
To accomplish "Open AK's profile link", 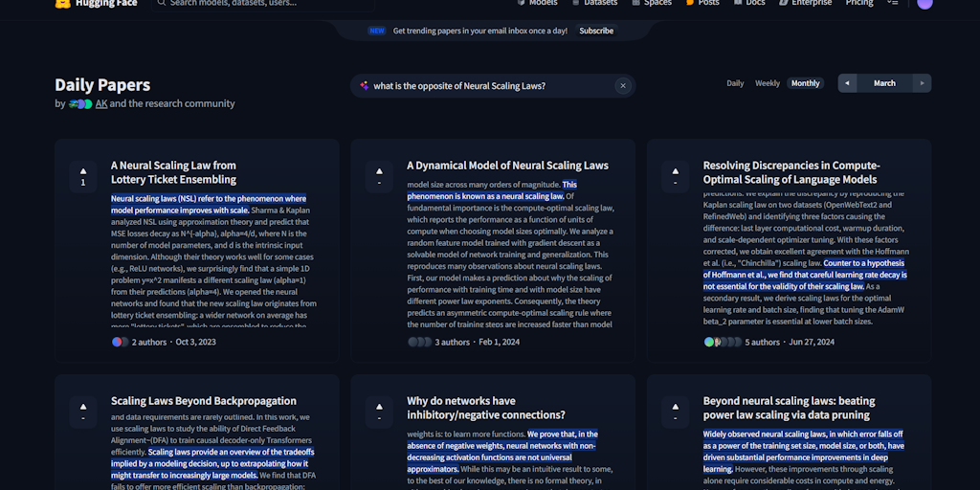I will (101, 103).
